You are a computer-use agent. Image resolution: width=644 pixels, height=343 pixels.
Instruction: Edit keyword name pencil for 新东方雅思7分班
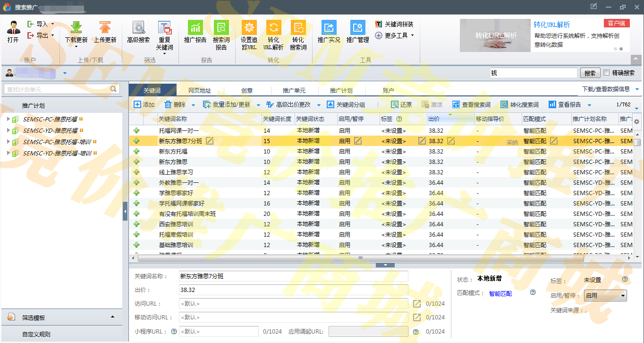tap(210, 141)
